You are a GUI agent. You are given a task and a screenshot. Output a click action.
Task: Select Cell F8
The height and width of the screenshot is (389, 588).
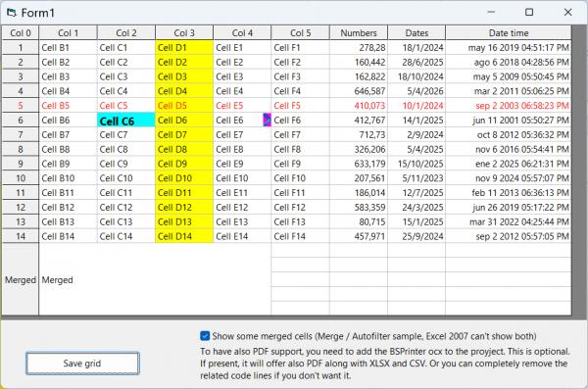(x=301, y=149)
